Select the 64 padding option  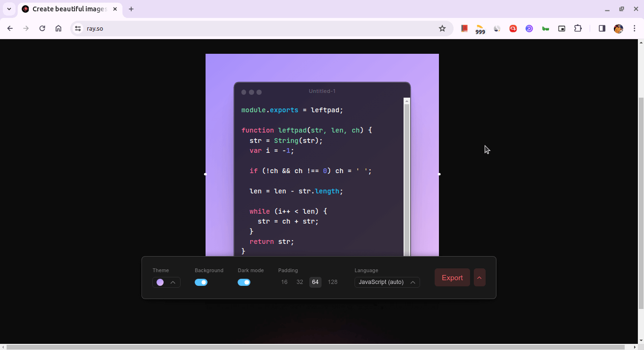pyautogui.click(x=315, y=282)
